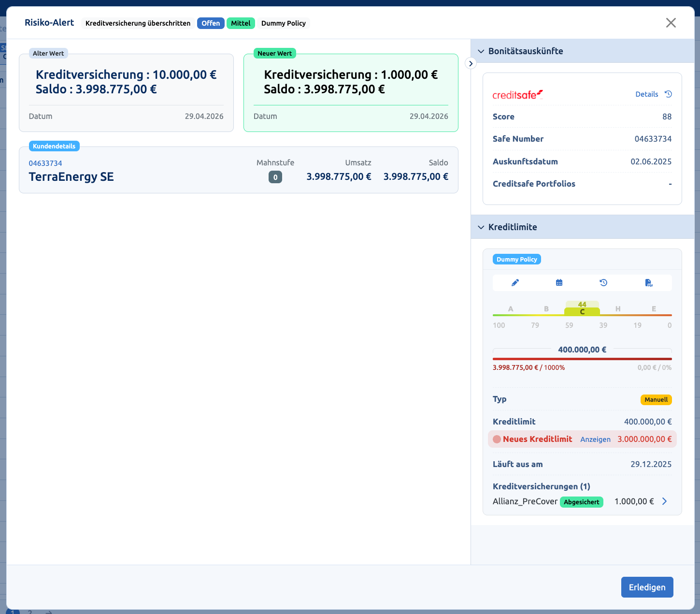Open Creditsafe Details link
Screen dimensions: 700x614
[x=647, y=94]
